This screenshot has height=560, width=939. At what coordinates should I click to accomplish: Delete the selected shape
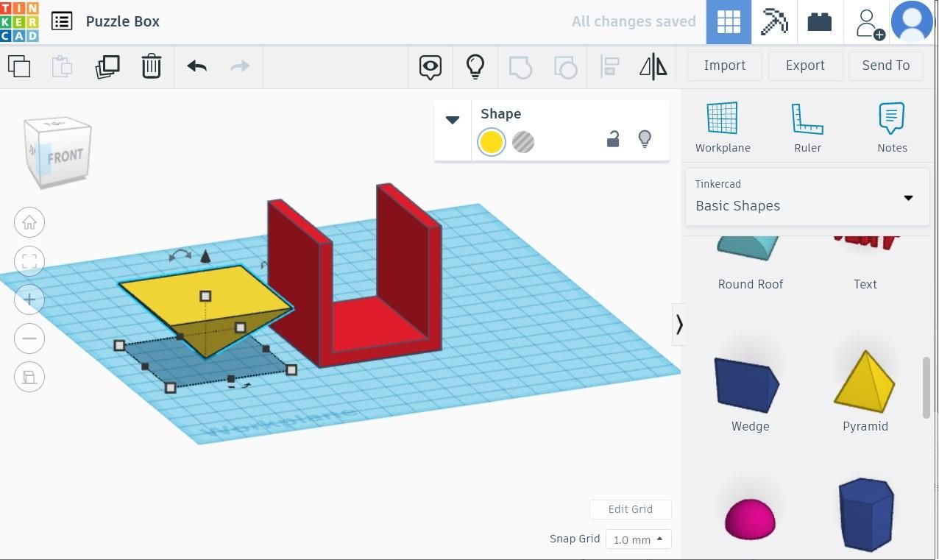[x=152, y=66]
